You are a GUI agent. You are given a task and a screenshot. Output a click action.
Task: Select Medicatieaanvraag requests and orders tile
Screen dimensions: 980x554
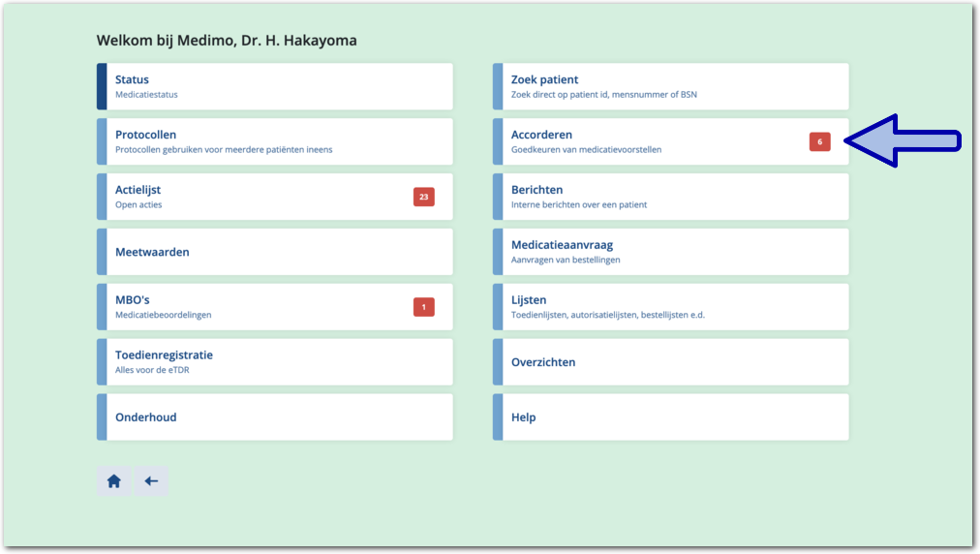[670, 252]
